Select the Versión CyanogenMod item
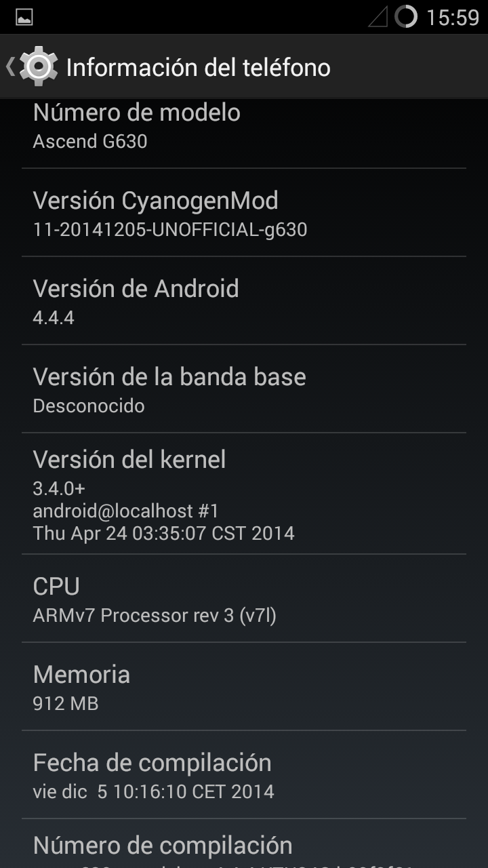This screenshot has width=488, height=868. click(244, 212)
